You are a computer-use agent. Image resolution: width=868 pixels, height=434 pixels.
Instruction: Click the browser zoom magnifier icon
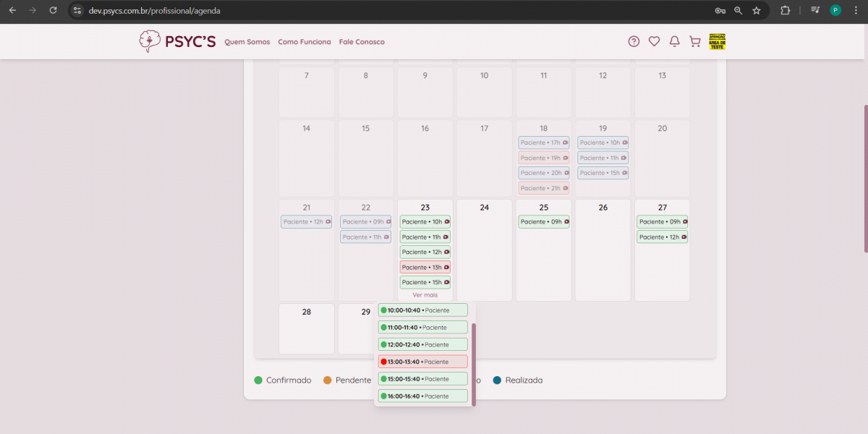coord(739,11)
